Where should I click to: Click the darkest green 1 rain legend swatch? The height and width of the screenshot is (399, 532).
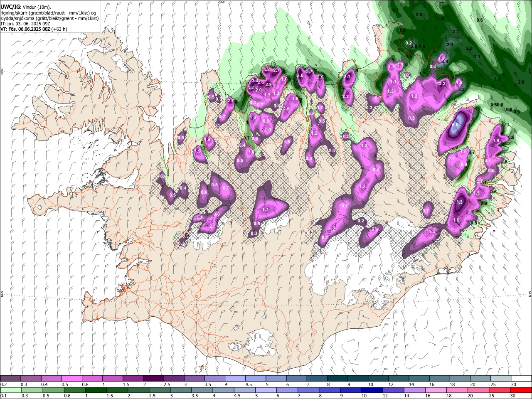tap(96, 390)
